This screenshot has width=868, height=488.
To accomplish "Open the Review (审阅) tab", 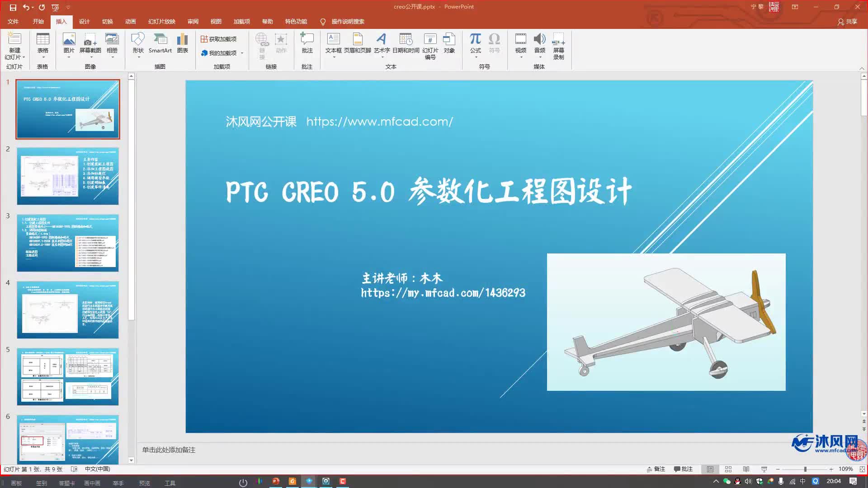I will [193, 21].
